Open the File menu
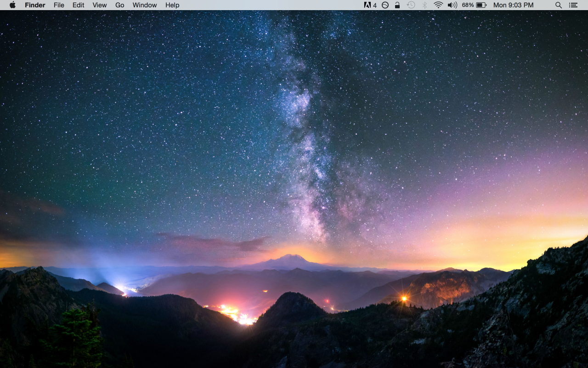The height and width of the screenshot is (368, 588). click(59, 5)
